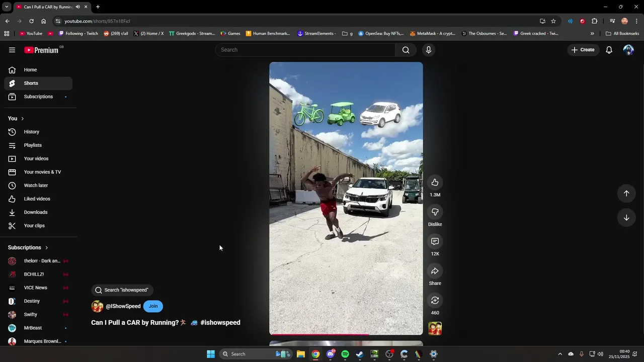Open the 'g' bookmark folder
The height and width of the screenshot is (362, 644).
pos(347,34)
